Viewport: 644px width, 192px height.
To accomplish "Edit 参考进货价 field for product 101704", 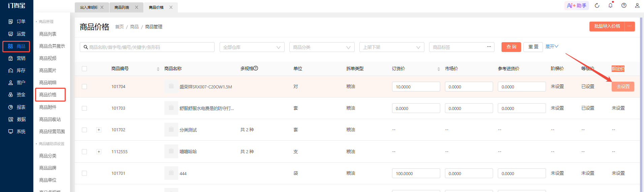I will tap(522, 87).
